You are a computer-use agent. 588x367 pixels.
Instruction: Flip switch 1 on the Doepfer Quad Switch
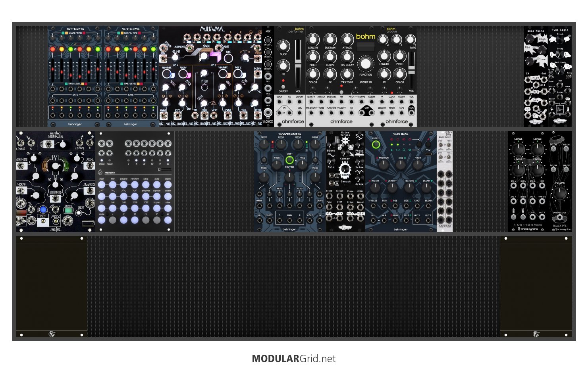coord(440,144)
